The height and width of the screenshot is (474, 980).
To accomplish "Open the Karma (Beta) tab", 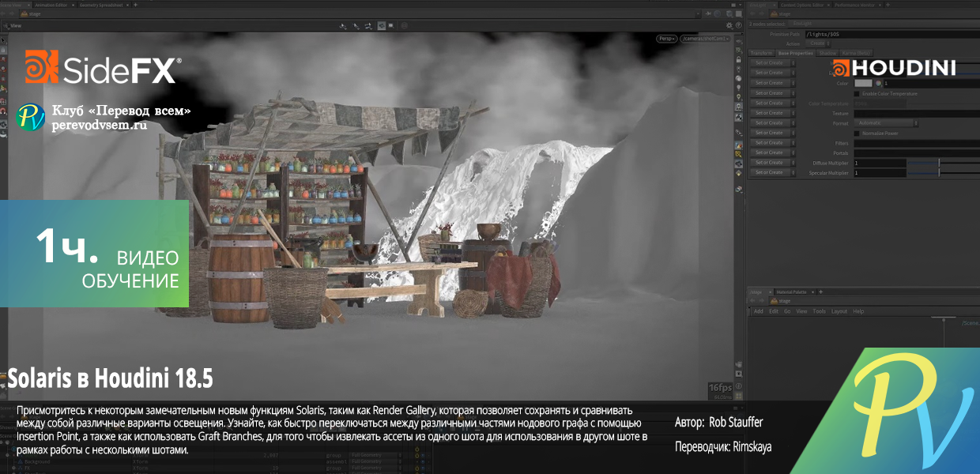I will [856, 53].
